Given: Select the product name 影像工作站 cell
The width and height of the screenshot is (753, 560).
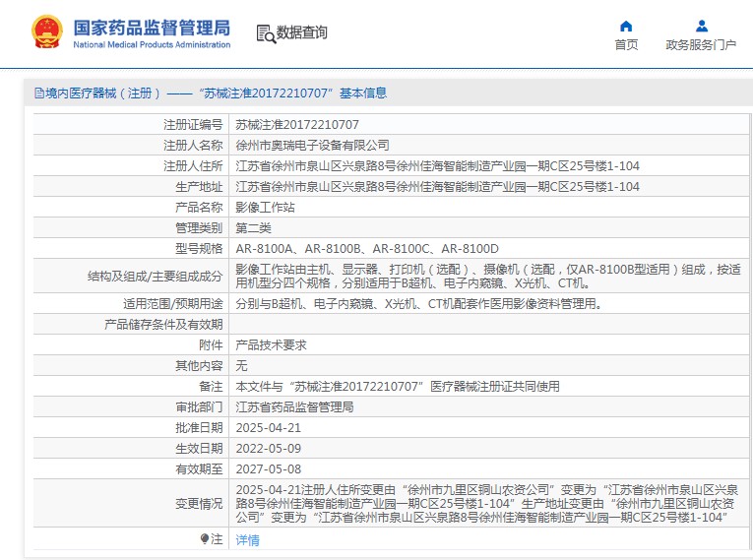Looking at the screenshot, I should [x=265, y=208].
